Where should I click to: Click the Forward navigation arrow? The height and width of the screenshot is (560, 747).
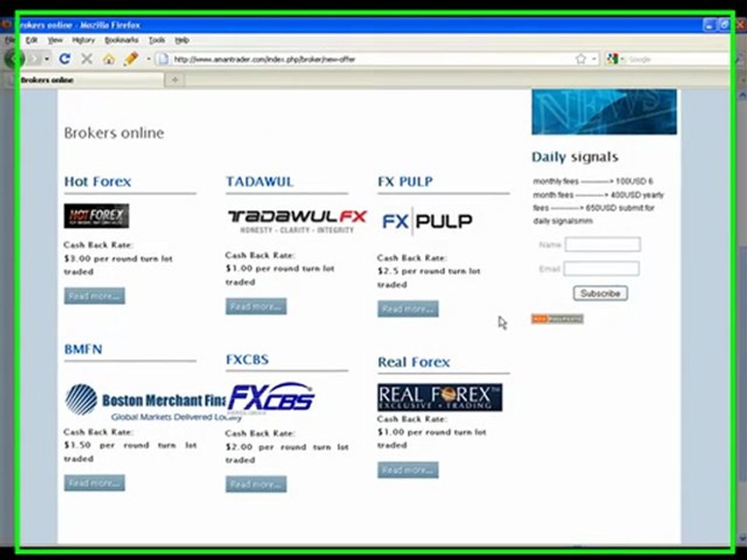(x=35, y=59)
